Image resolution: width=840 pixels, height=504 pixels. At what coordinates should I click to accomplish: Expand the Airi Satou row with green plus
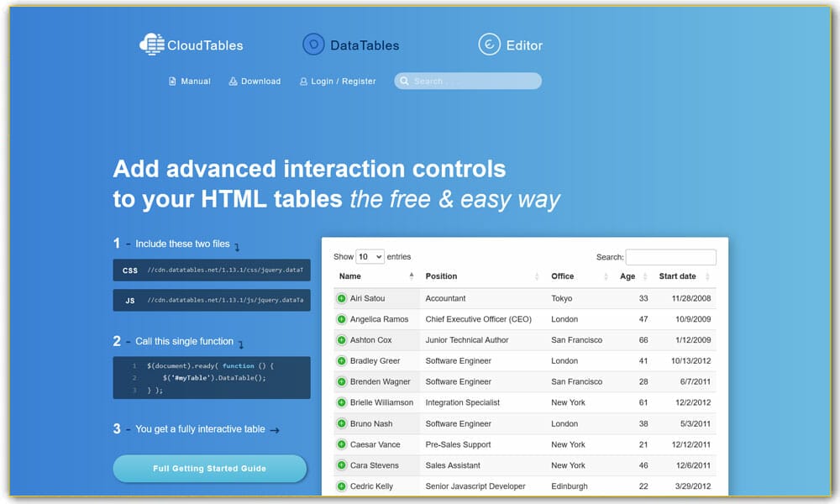(342, 298)
